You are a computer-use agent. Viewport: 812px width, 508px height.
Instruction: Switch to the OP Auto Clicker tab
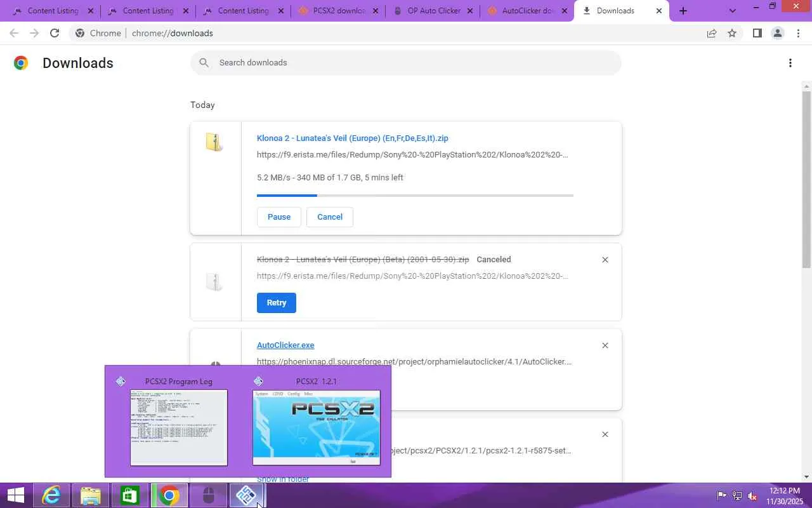[432, 11]
